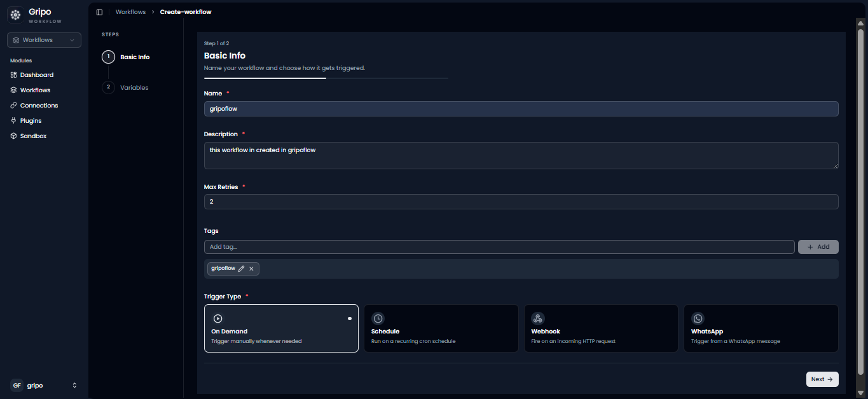This screenshot has width=868, height=399.
Task: Click the 'Basic Info' heading
Action: (x=224, y=55)
